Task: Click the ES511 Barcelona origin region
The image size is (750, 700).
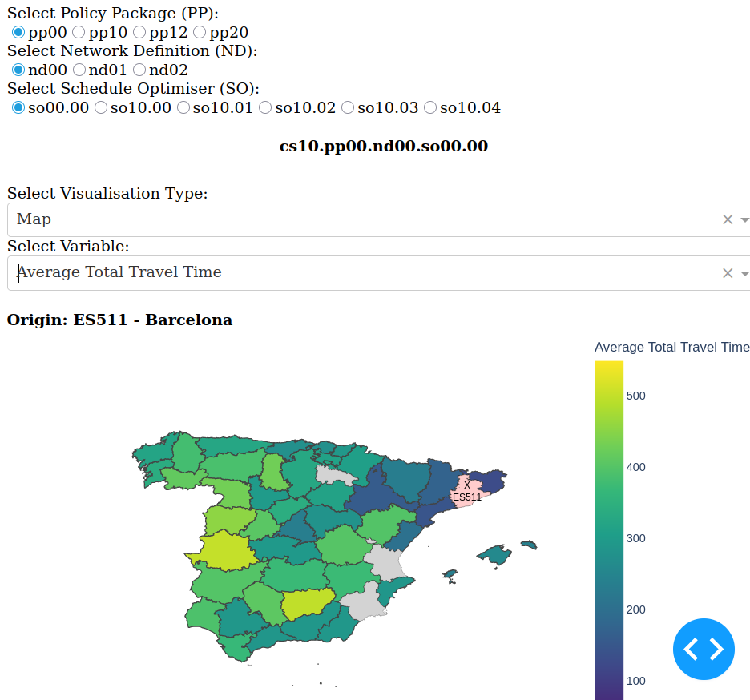Action: (467, 489)
